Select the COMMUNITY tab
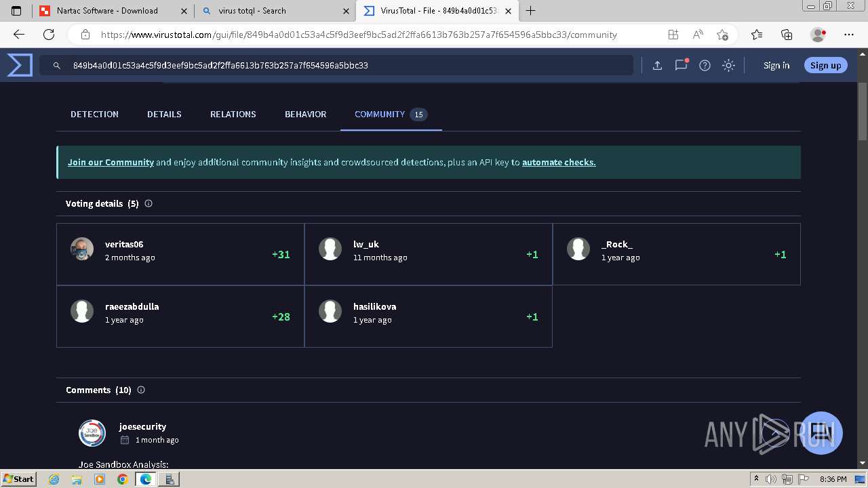 (x=391, y=115)
